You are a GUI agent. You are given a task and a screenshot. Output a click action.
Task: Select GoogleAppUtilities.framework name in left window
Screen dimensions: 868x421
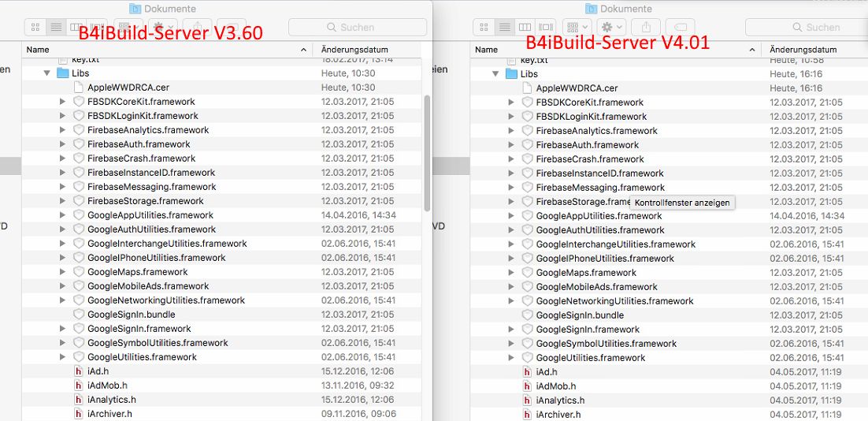[x=150, y=215]
